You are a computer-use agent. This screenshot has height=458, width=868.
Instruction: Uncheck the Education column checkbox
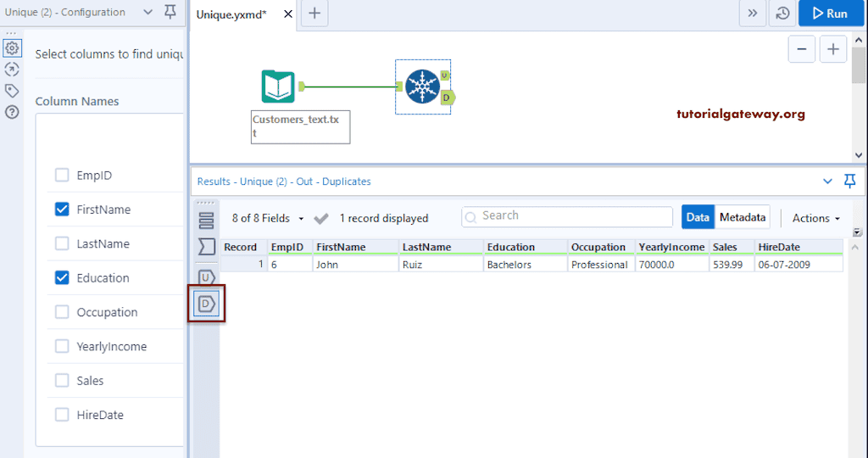click(x=62, y=278)
